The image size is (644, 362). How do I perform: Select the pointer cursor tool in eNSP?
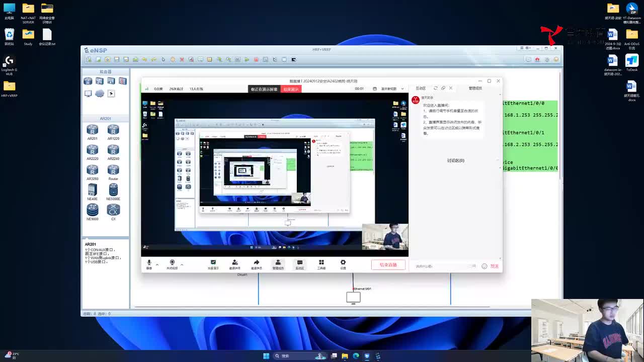pos(163,59)
